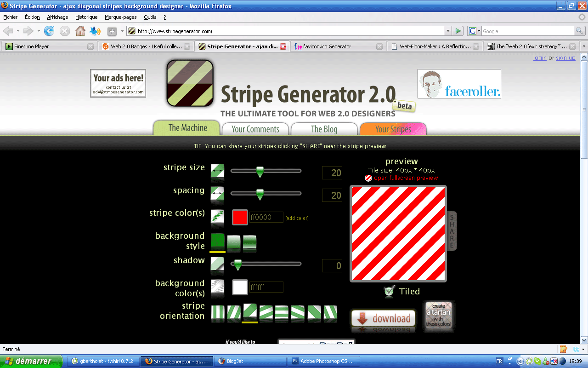588x368 pixels.
Task: Select the rightmost background style option
Action: pyautogui.click(x=249, y=243)
